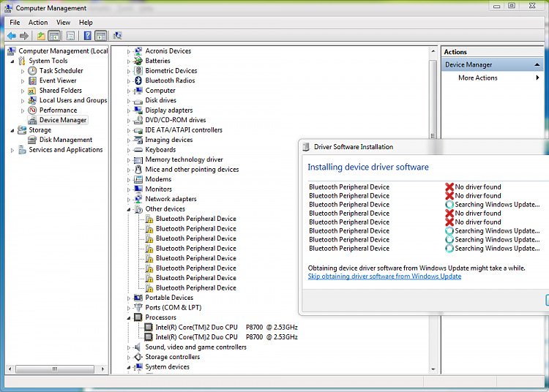Screen dimensions: 549x392
Task: Click the blue Help question mark toolbar icon
Action: (88, 36)
